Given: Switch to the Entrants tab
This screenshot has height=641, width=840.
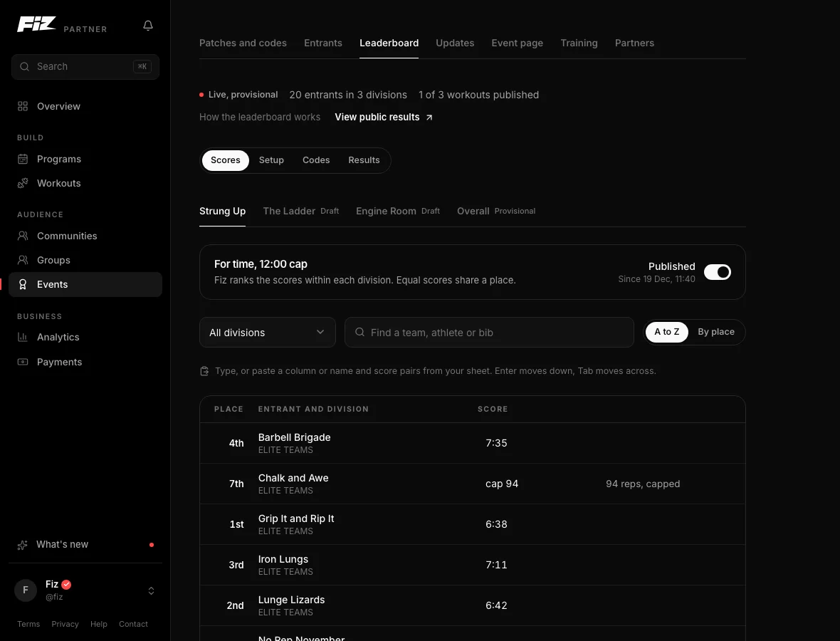Looking at the screenshot, I should point(323,43).
